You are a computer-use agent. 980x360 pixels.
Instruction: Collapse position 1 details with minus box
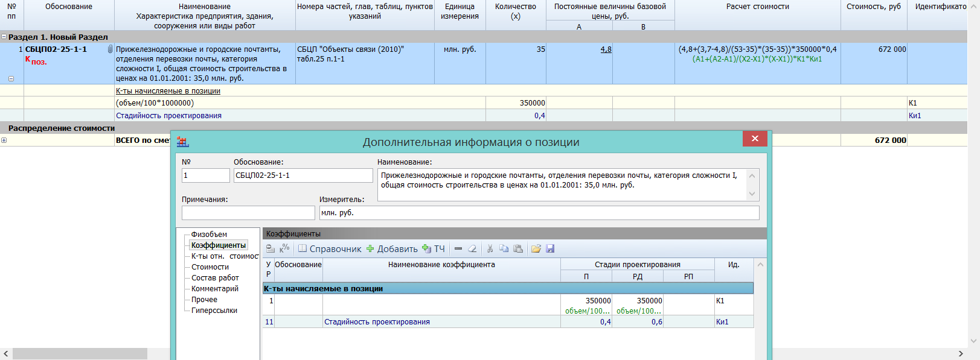click(11, 78)
